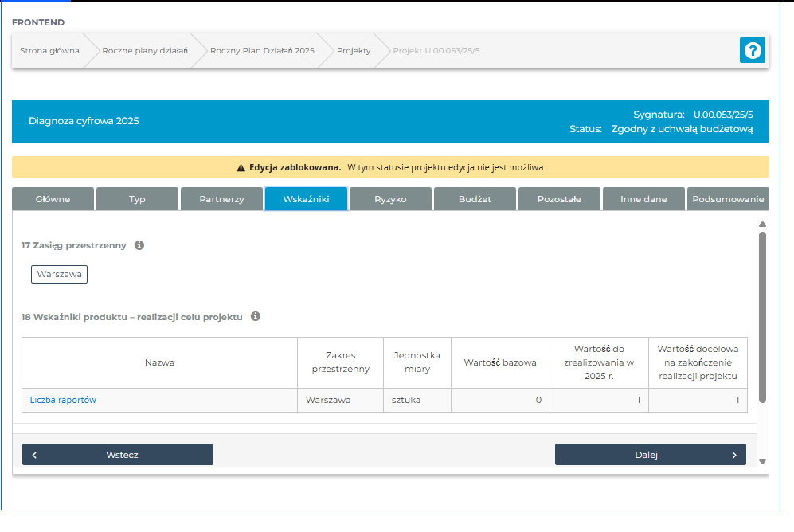Navigate to Strona główna breadcrumb
This screenshot has height=532, width=794.
(49, 50)
